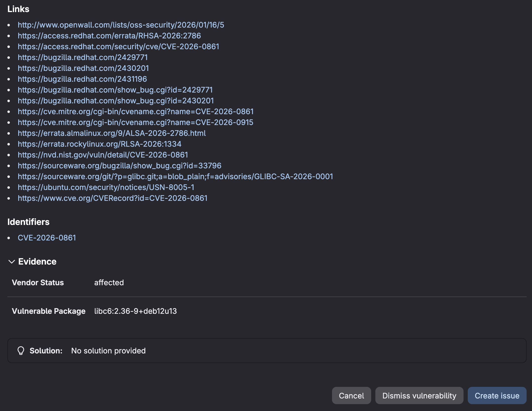
Task: Open the Red Hat CVE-2026-0861 advisory link
Action: tap(118, 47)
